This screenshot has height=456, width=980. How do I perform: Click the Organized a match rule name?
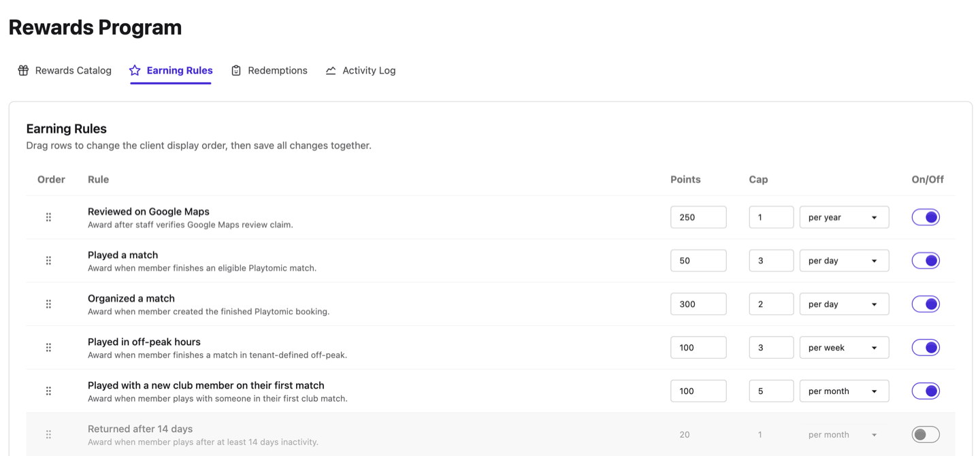(131, 299)
